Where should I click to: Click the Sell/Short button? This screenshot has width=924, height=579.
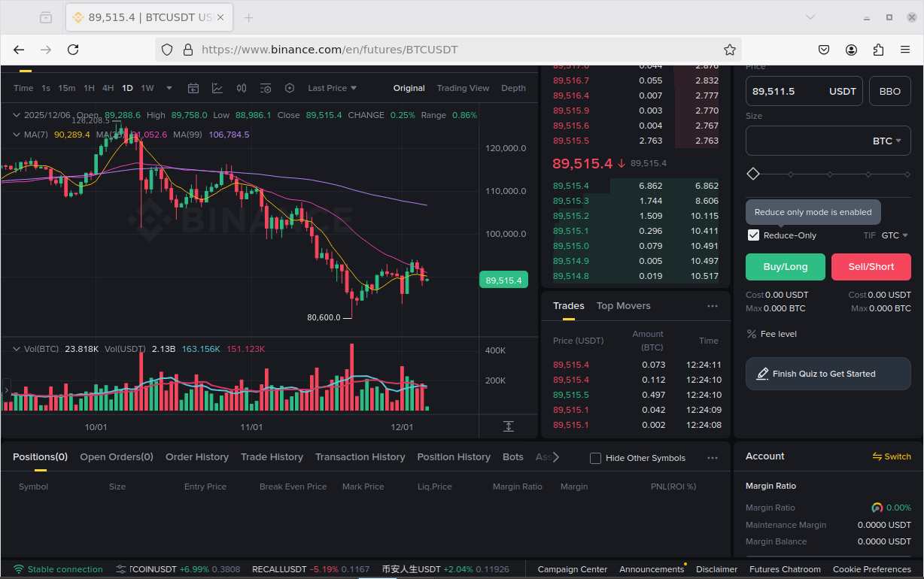point(871,267)
